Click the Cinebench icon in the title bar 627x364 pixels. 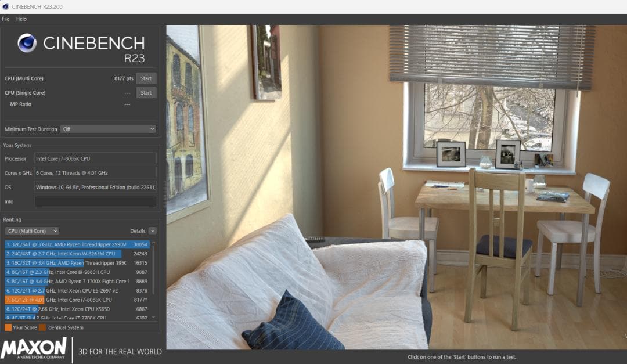[5, 6]
